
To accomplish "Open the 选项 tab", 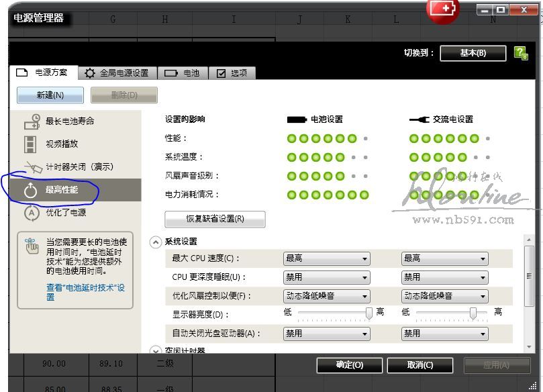I will pyautogui.click(x=232, y=73).
